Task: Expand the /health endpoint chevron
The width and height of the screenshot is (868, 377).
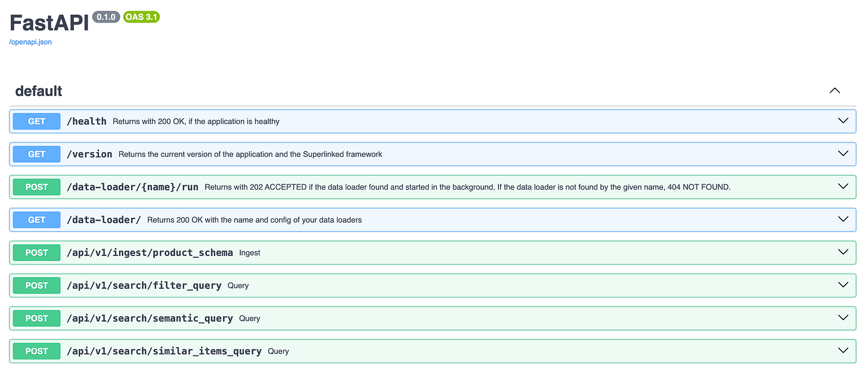Action: (843, 121)
